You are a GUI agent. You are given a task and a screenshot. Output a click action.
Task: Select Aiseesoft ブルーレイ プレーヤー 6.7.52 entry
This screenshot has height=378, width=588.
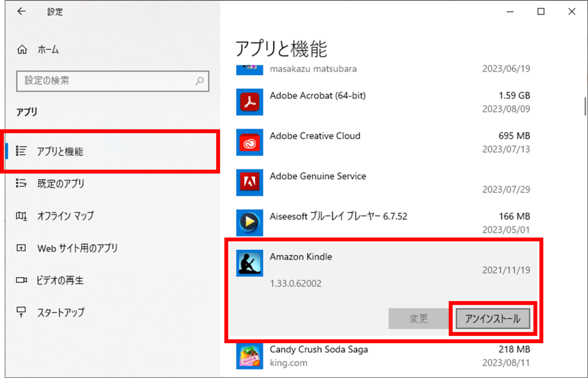383,223
